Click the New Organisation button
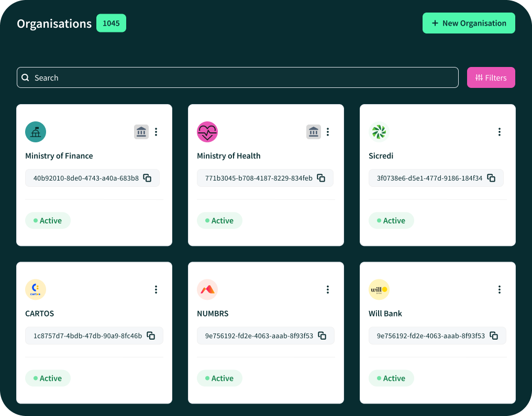 469,23
